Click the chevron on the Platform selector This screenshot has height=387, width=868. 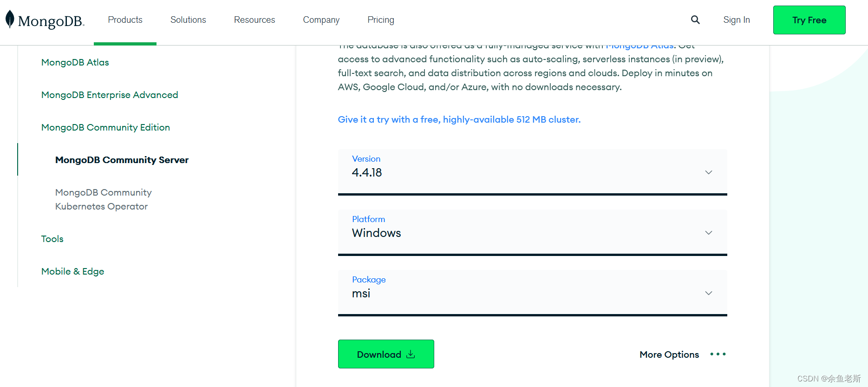(x=708, y=233)
